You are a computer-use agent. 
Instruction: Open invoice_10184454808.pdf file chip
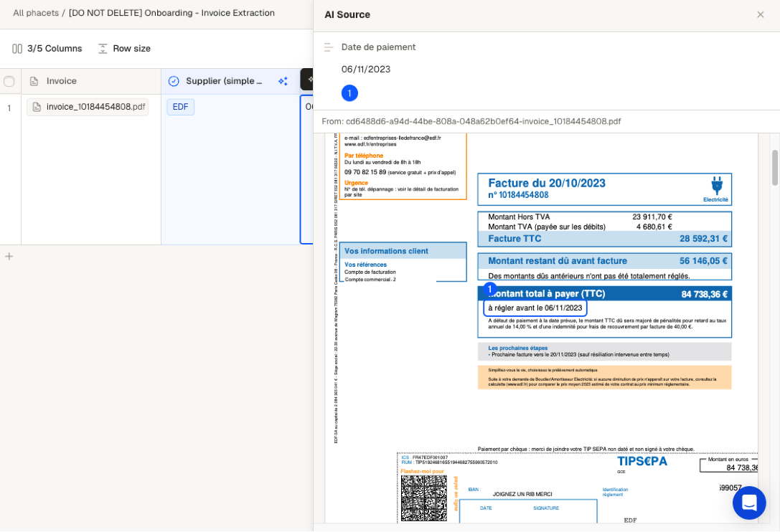[88, 107]
